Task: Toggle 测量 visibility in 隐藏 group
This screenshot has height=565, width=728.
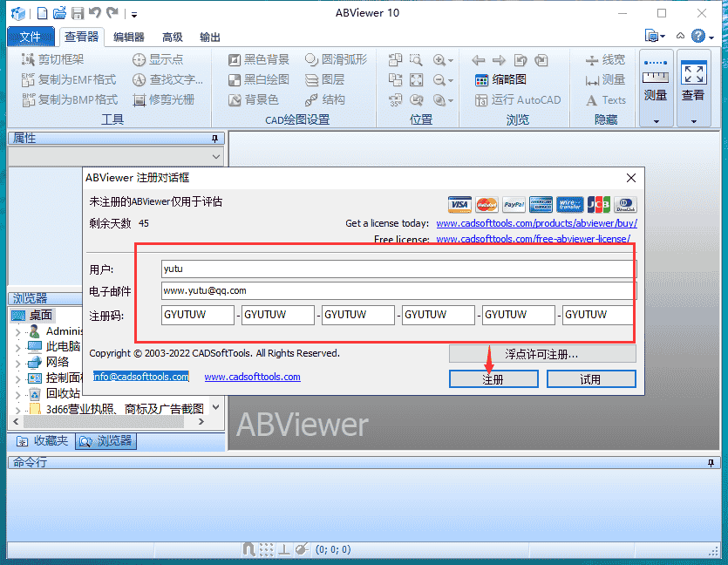Action: 605,80
